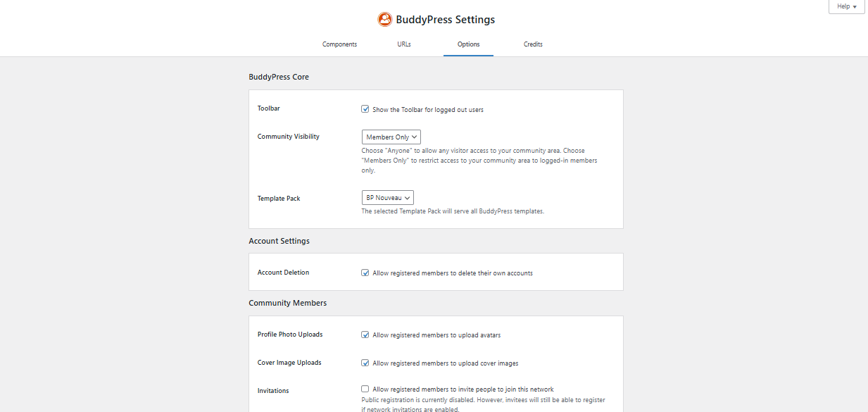Expand the Community Visibility selector
868x412 pixels.
391,136
